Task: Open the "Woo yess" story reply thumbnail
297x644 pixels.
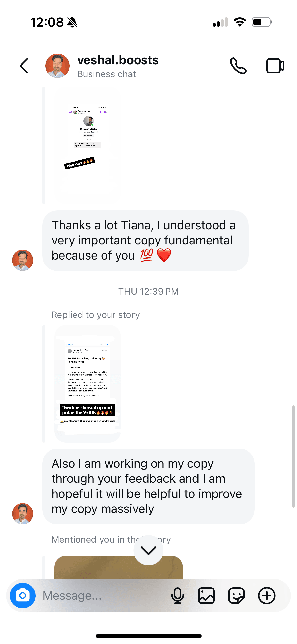Action: click(x=87, y=146)
